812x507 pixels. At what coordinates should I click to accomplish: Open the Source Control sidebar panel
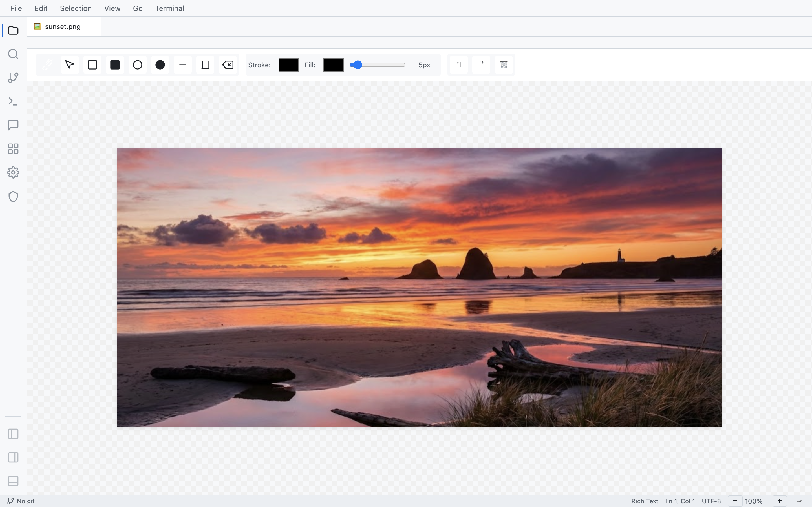click(13, 78)
